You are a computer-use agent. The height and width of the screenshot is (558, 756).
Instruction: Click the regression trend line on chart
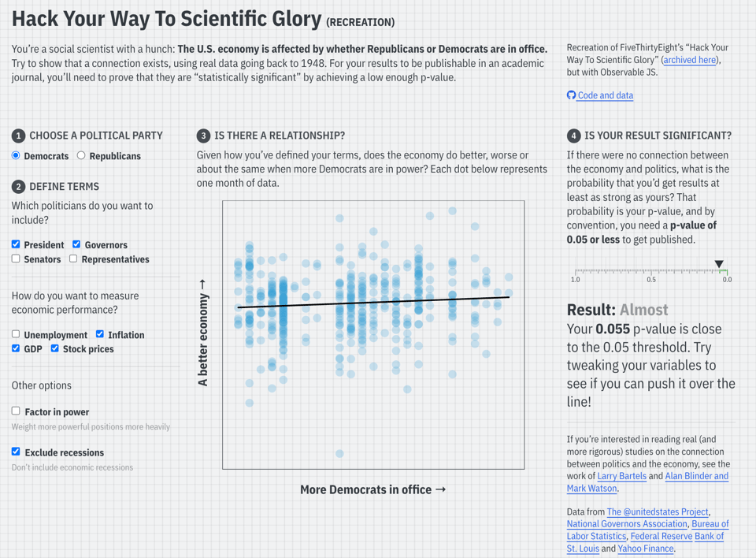[374, 302]
